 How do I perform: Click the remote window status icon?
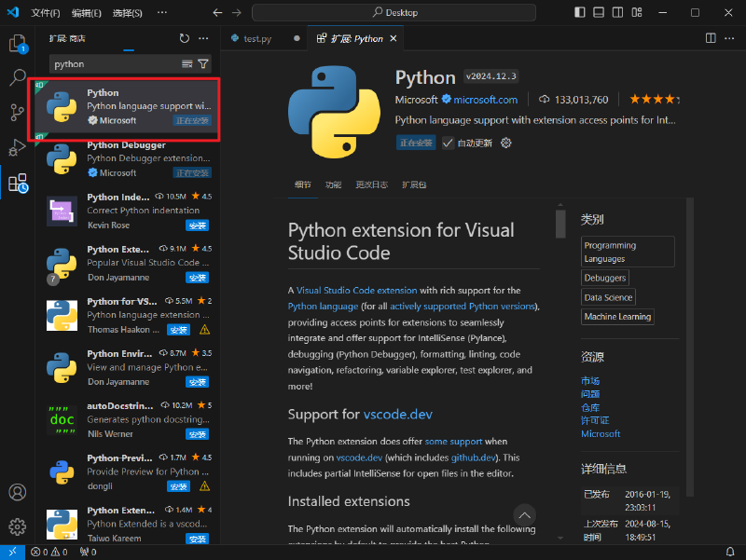click(x=12, y=552)
